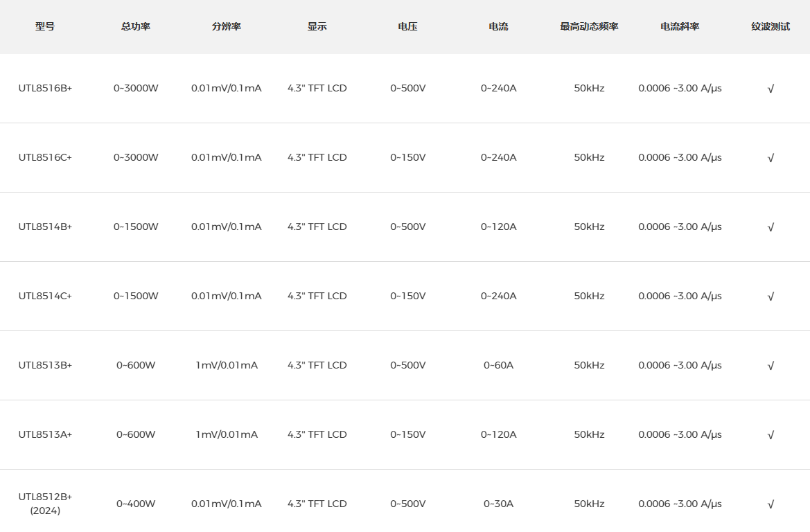Open the UTL8516C+ model entry

pyautogui.click(x=45, y=158)
